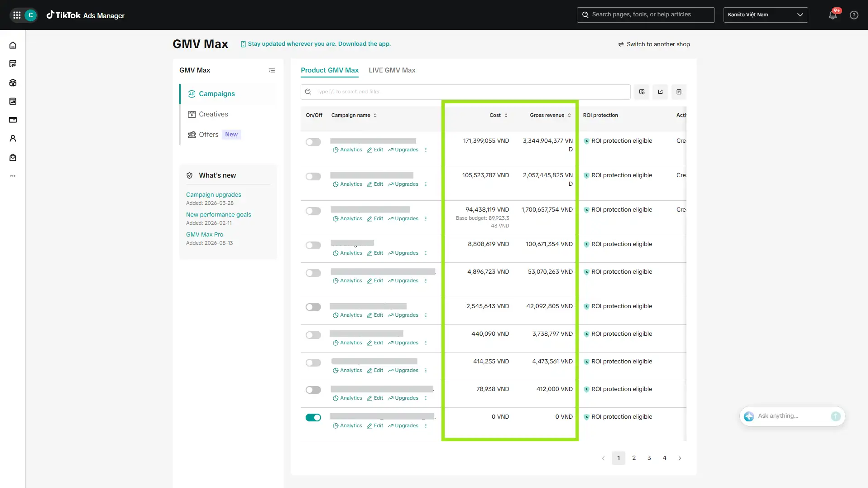The height and width of the screenshot is (488, 868).
Task: Switch to the LIVE GMV Max tab
Action: coord(392,70)
